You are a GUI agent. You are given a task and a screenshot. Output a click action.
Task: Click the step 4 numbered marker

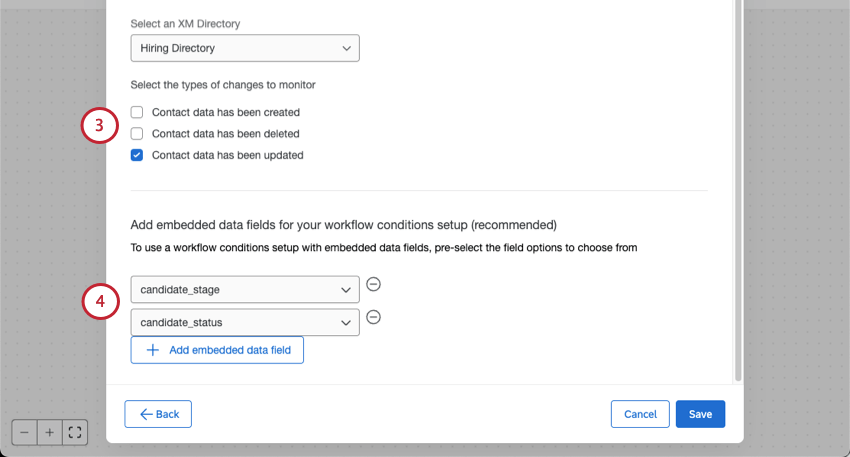(100, 301)
